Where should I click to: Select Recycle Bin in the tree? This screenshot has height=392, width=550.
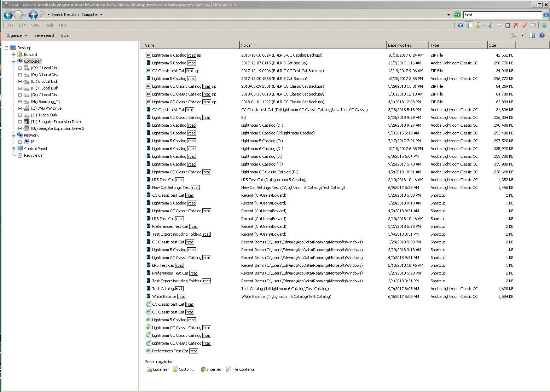pos(34,155)
